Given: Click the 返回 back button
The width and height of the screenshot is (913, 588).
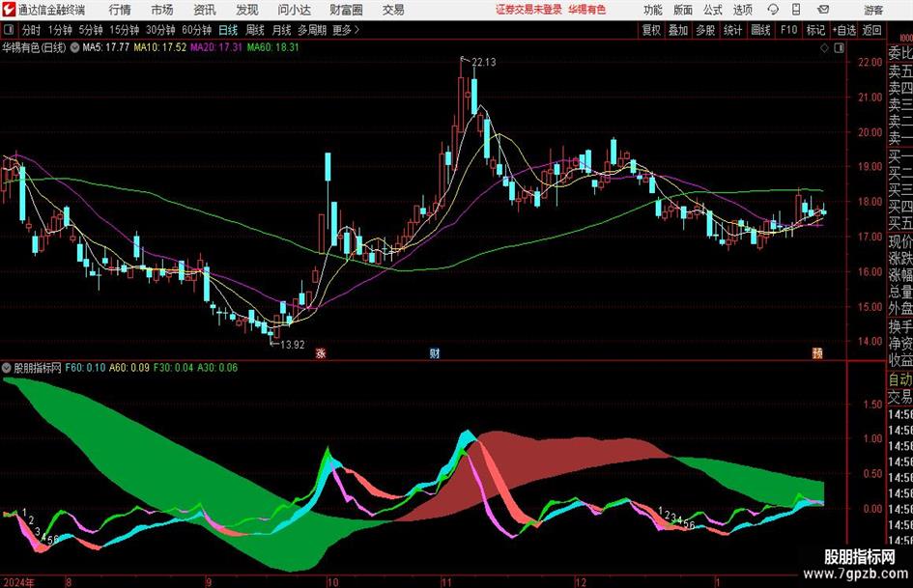Looking at the screenshot, I should pyautogui.click(x=871, y=30).
